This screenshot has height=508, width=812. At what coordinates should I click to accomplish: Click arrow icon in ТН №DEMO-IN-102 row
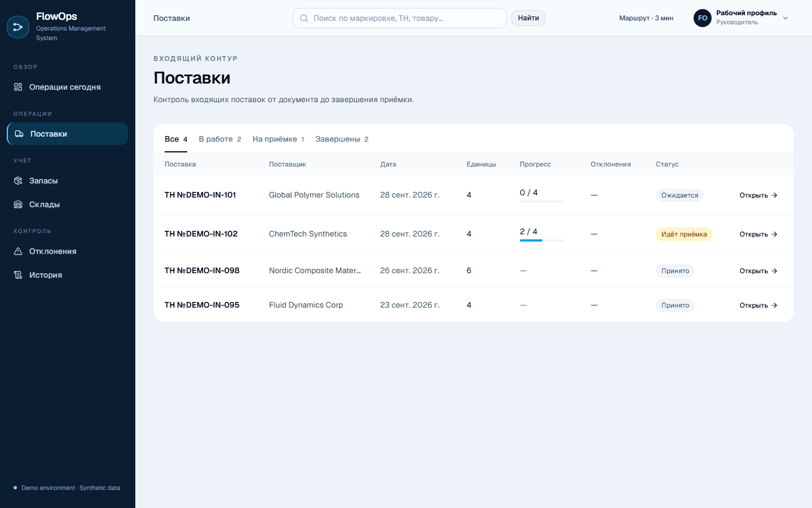pyautogui.click(x=774, y=234)
